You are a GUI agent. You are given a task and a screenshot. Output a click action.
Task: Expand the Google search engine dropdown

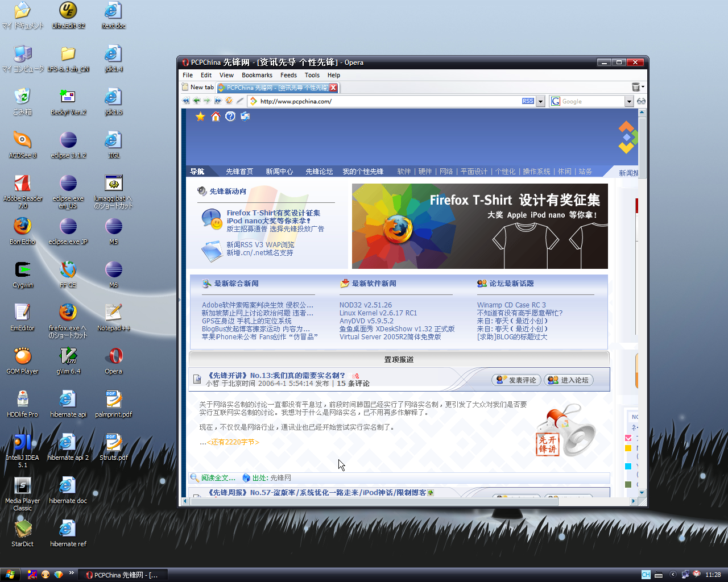[628, 101]
